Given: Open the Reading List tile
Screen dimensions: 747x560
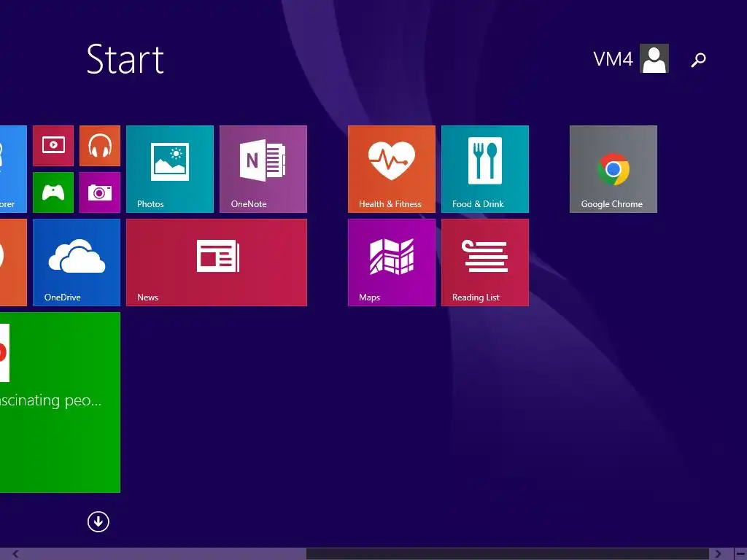Looking at the screenshot, I should (x=485, y=262).
